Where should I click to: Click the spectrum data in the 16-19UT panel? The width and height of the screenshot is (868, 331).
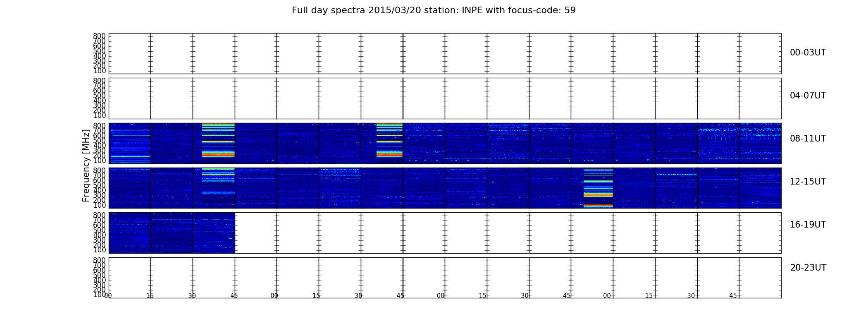pyautogui.click(x=172, y=233)
